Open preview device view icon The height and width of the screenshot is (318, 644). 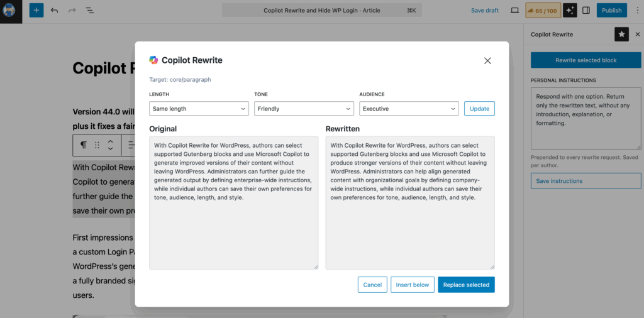[x=514, y=11]
